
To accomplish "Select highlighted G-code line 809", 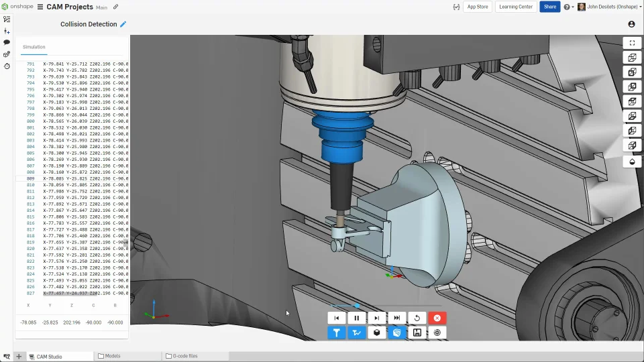I will [x=72, y=178].
